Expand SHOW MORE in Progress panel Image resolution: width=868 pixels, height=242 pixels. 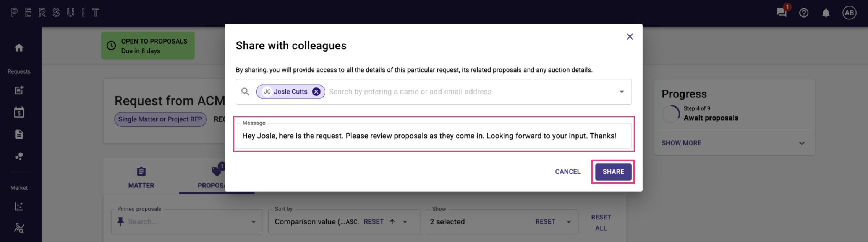pyautogui.click(x=734, y=143)
